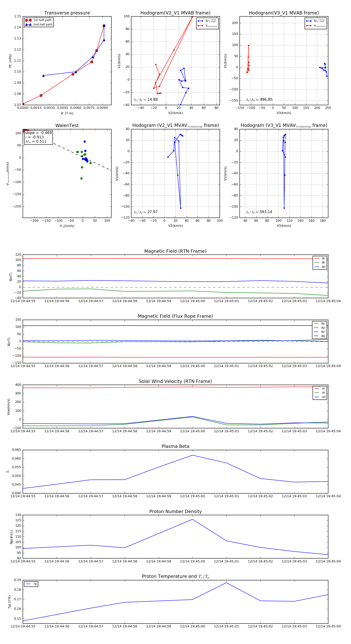Click the blue point near V1 = -103 in V2_V1 MVAV hodogram
Screen dimensions: 351x644
(x=181, y=208)
